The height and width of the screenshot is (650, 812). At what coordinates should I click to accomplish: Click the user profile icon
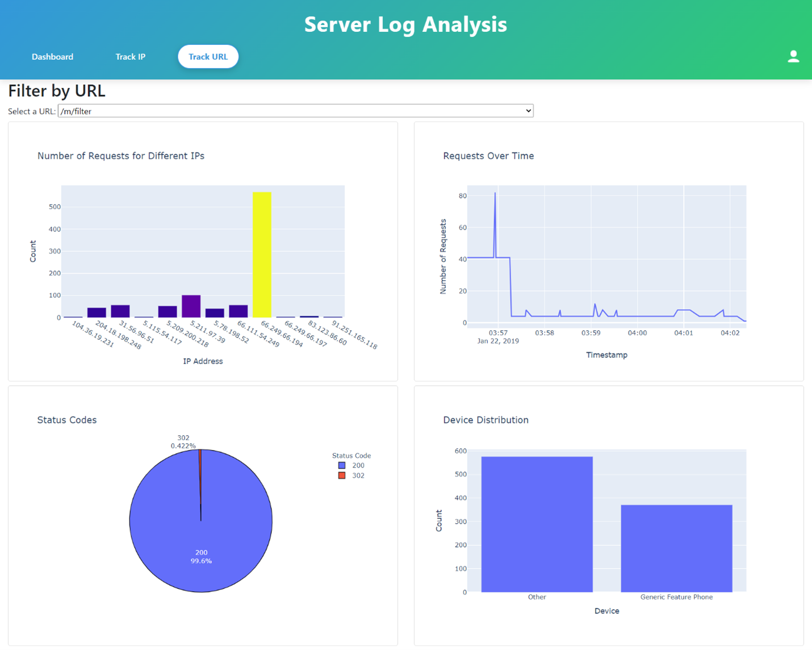pyautogui.click(x=793, y=56)
